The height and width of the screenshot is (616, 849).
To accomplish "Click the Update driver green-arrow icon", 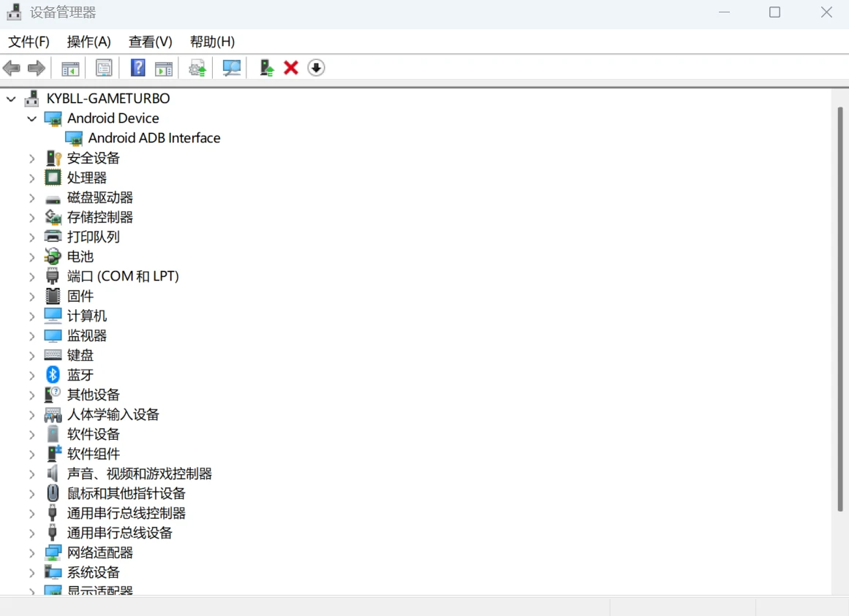I will (266, 68).
